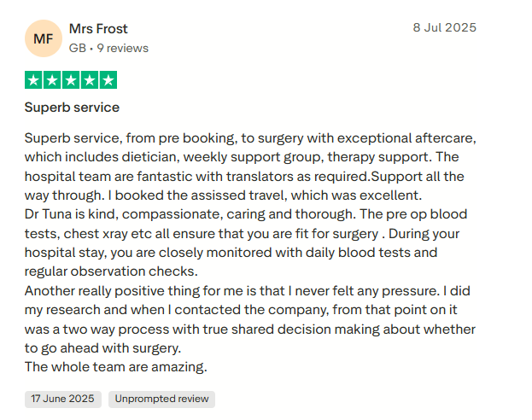
Task: Click the second green rating star
Action: point(52,80)
